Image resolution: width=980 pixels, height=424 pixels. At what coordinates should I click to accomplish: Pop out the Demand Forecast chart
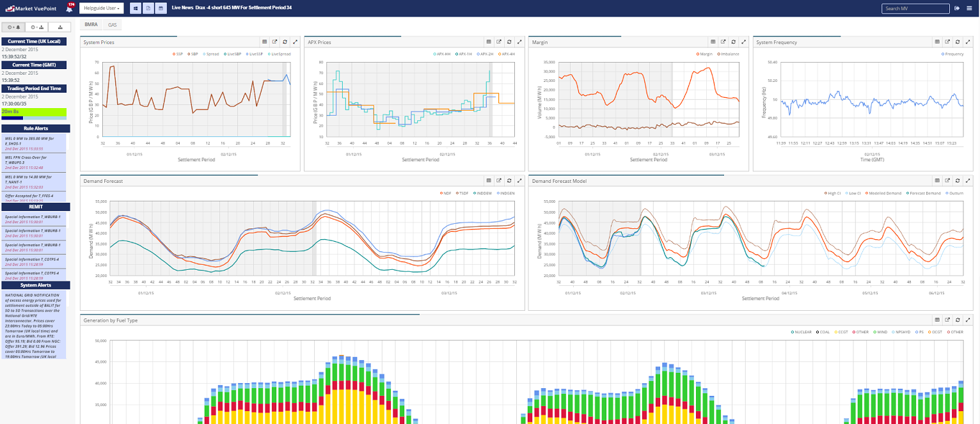(x=498, y=181)
